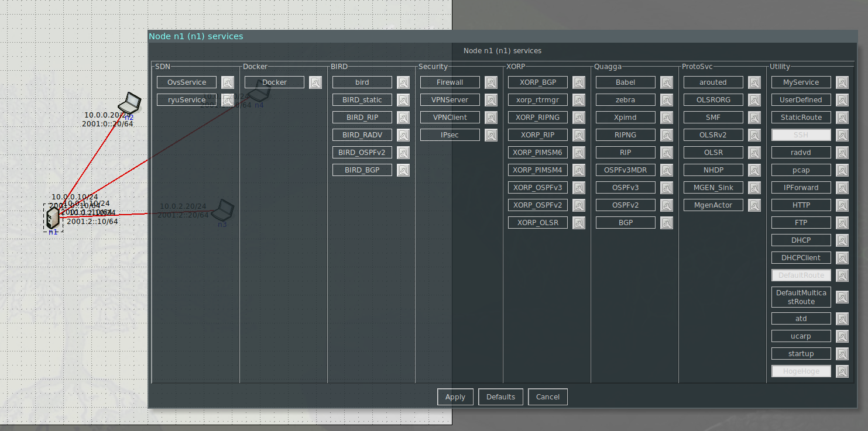
Task: Open configure icon for OSPFv3MDR
Action: (x=667, y=170)
